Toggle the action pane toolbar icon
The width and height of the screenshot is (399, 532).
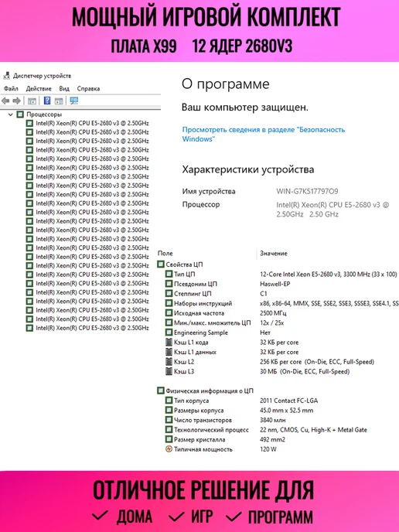pos(59,101)
